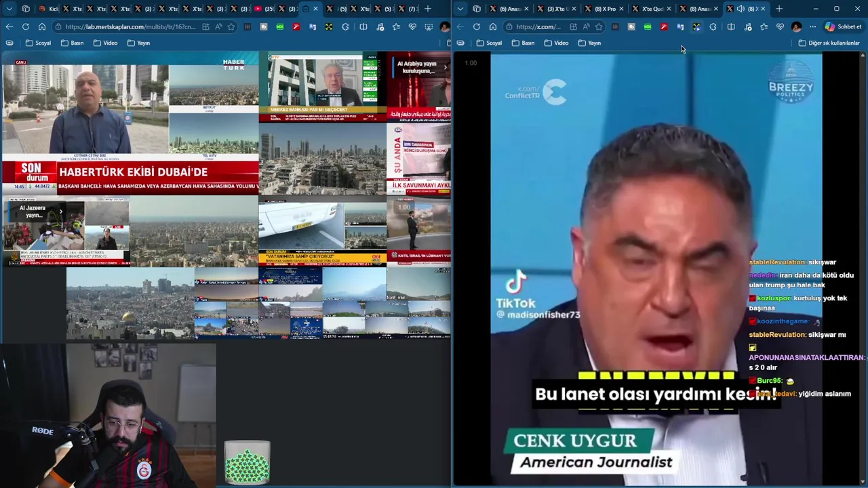Open browser essentials heart icon in left window
Viewport: 868px width, 488px height.
tap(412, 26)
